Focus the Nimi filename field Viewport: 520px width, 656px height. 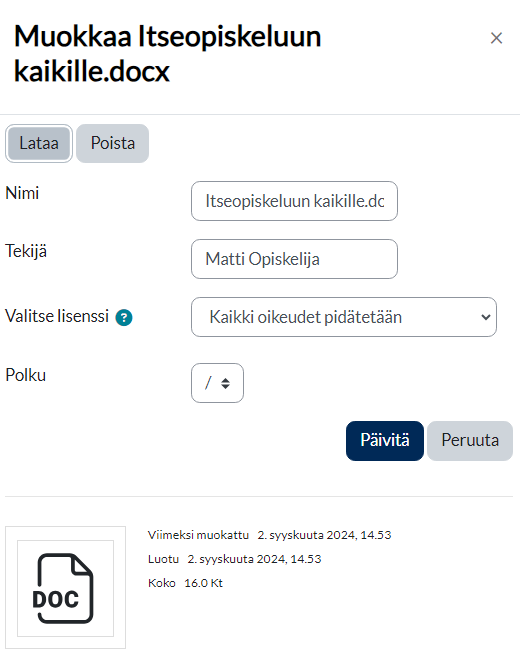[294, 201]
